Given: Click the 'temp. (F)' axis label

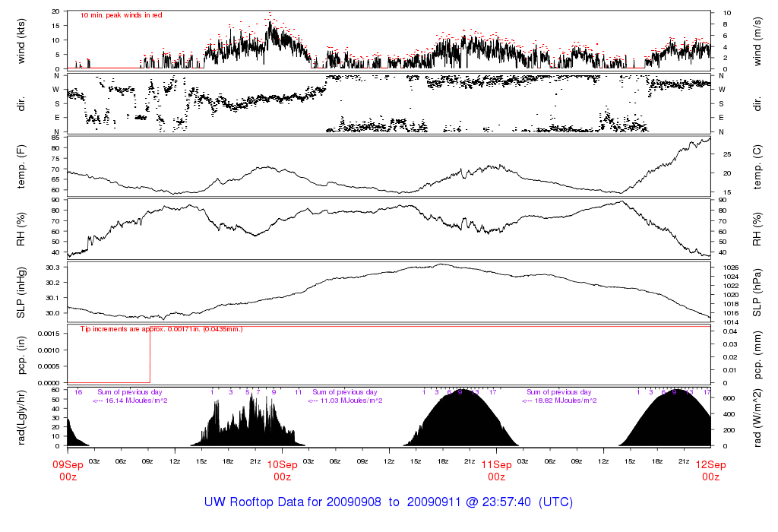Looking at the screenshot, I should click(x=21, y=166).
